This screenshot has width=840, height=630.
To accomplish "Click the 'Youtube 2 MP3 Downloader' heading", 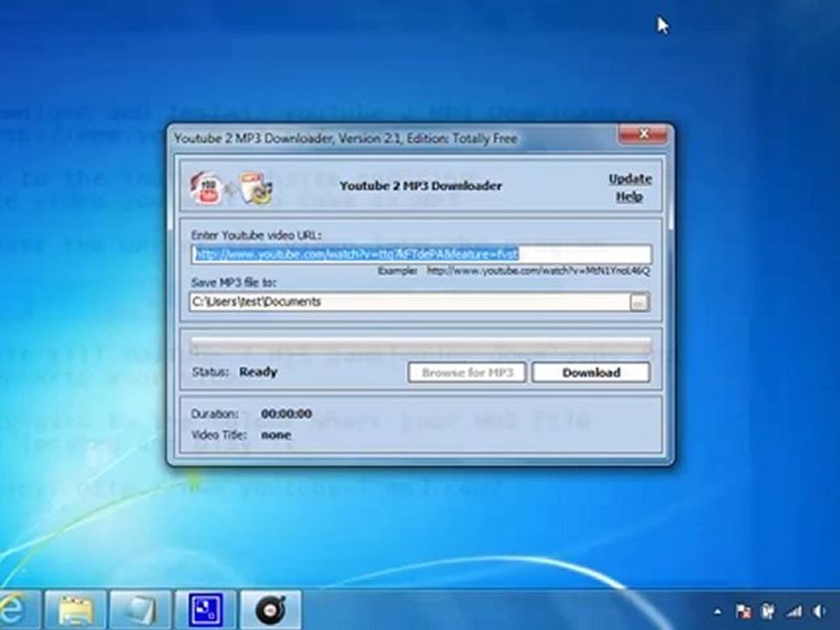I will (x=421, y=185).
